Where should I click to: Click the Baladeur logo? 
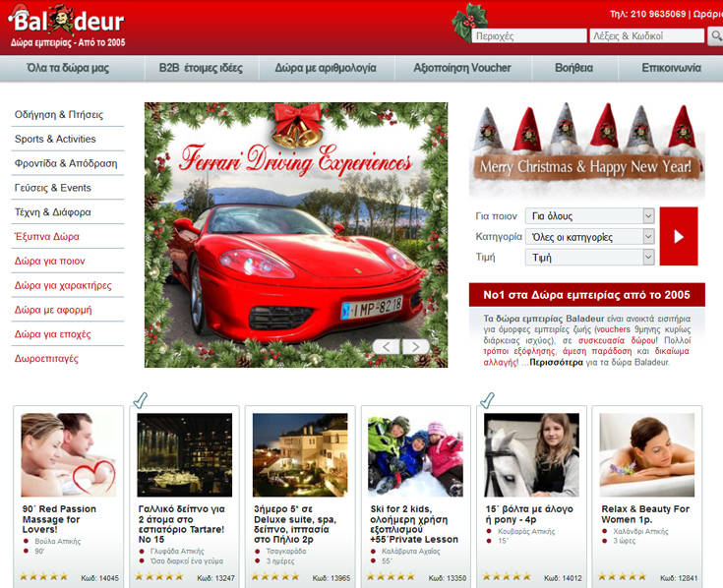pyautogui.click(x=67, y=27)
